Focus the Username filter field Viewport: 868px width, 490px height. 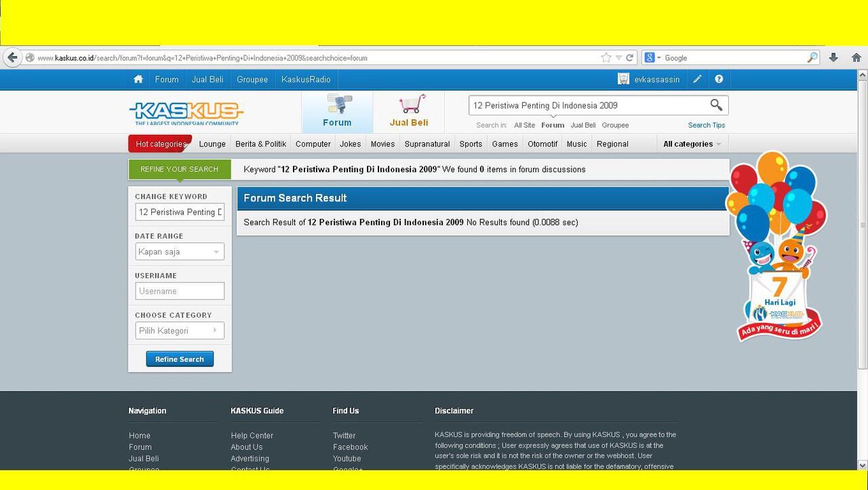click(180, 291)
